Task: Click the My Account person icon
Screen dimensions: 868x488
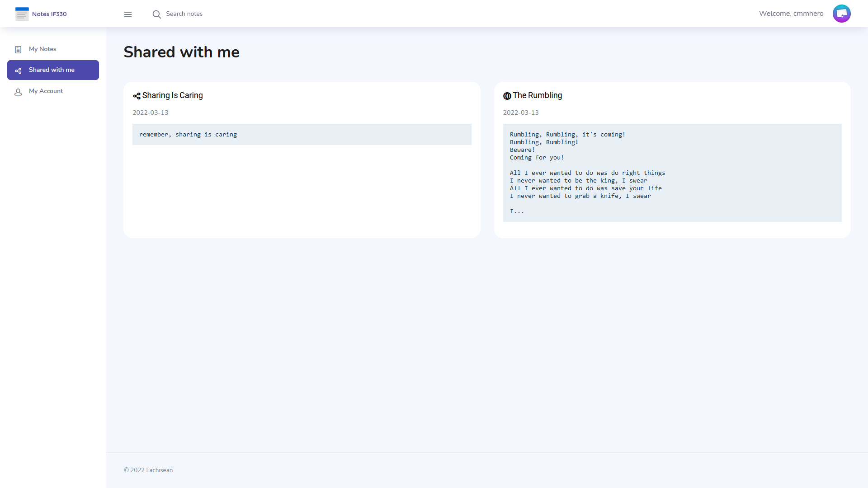Action: (18, 92)
